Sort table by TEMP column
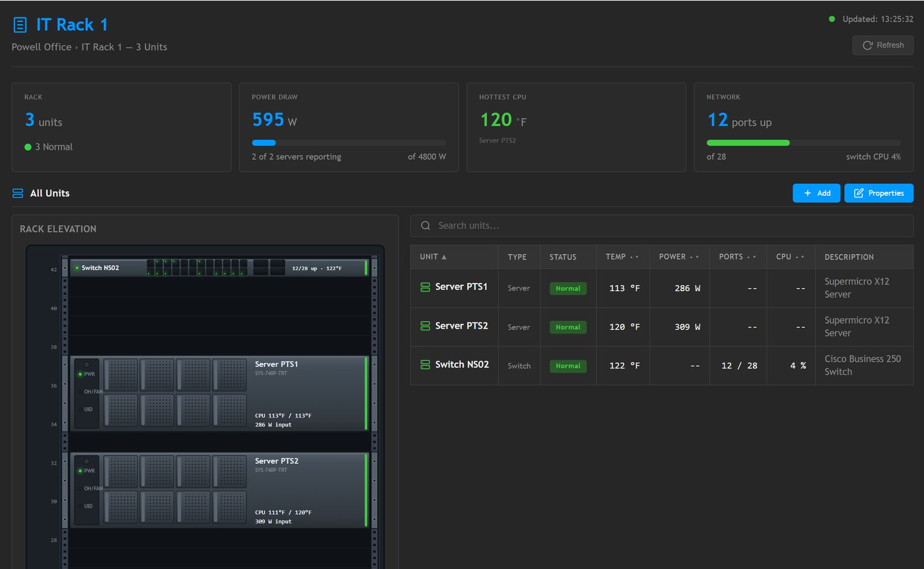924x569 pixels. point(622,256)
